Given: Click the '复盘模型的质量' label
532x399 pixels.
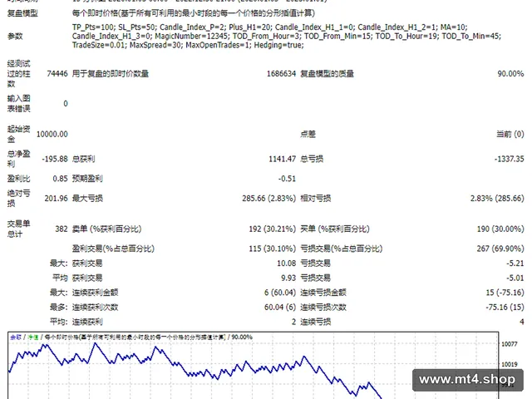Looking at the screenshot, I should coord(327,74).
